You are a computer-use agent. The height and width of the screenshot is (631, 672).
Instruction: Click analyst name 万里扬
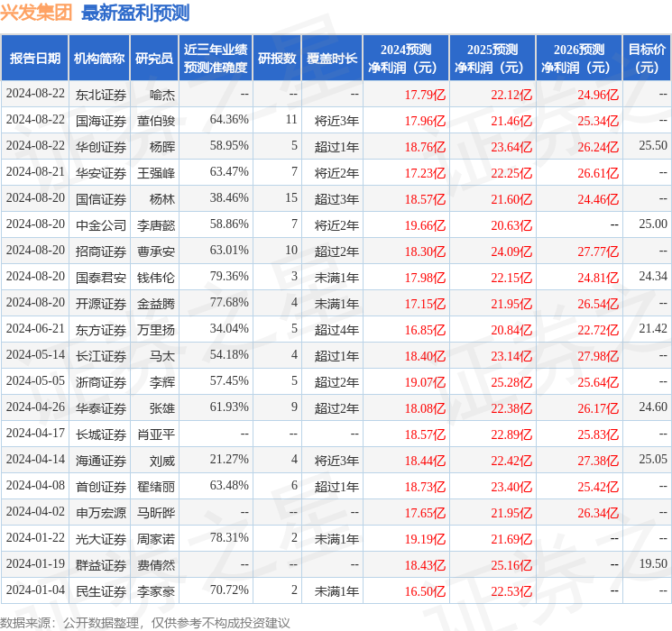coord(156,330)
